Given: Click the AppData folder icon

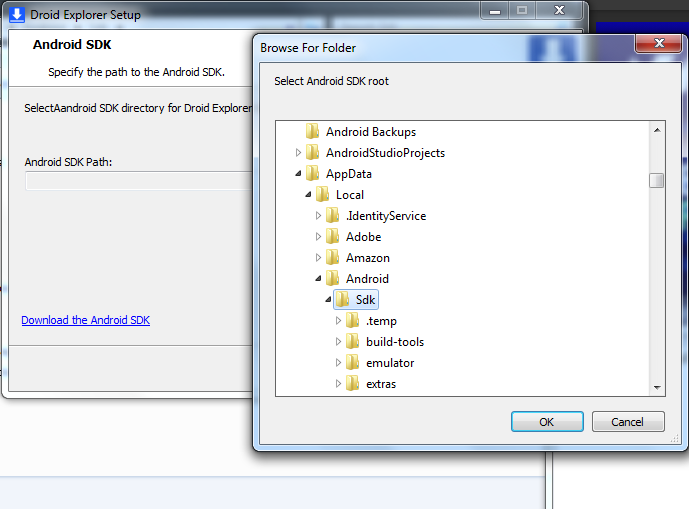Looking at the screenshot, I should [x=312, y=174].
